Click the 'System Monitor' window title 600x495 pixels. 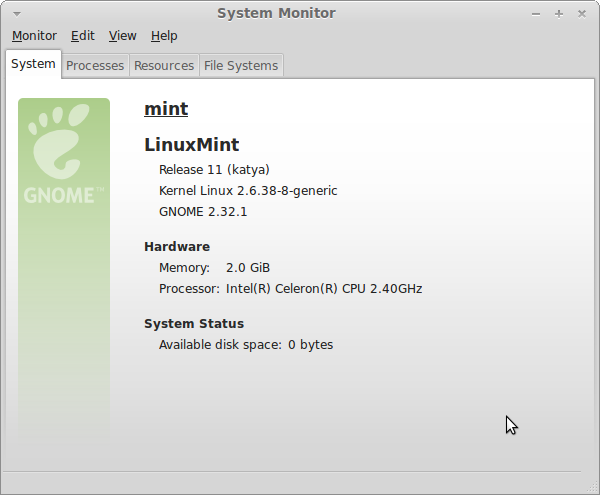point(276,13)
